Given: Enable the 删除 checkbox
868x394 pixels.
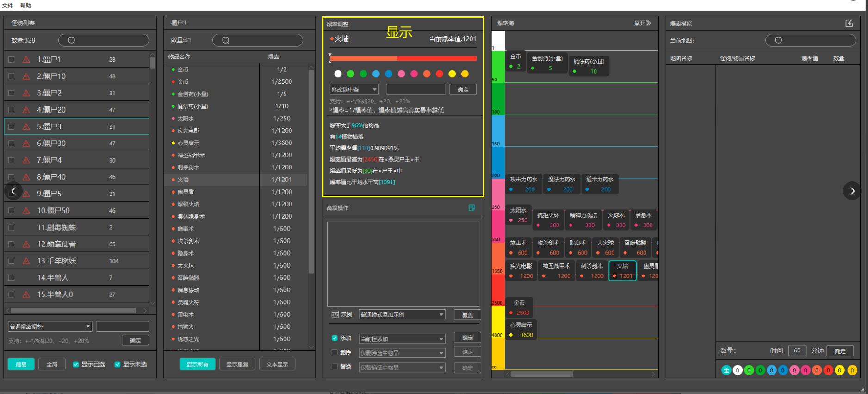Looking at the screenshot, I should point(335,352).
